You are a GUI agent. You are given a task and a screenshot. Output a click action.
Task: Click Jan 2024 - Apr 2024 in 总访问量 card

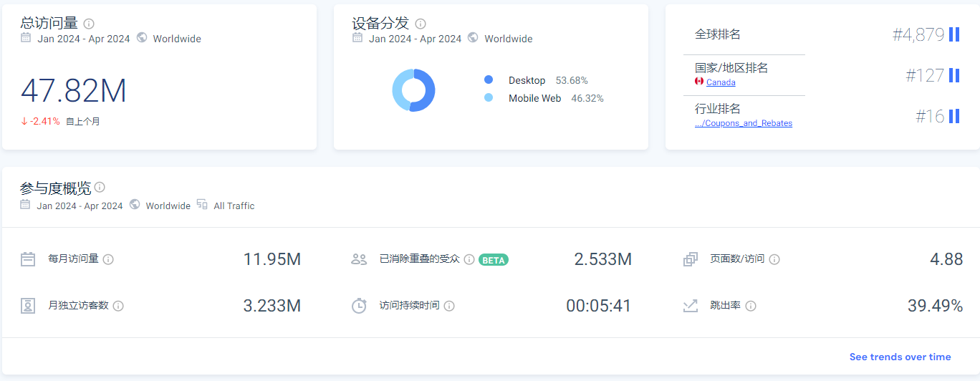click(x=84, y=39)
